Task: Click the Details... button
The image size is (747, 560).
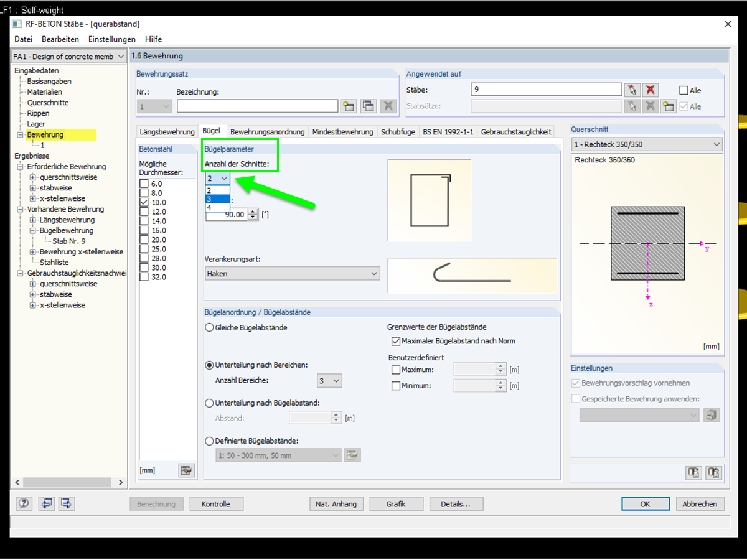Action: click(x=455, y=504)
